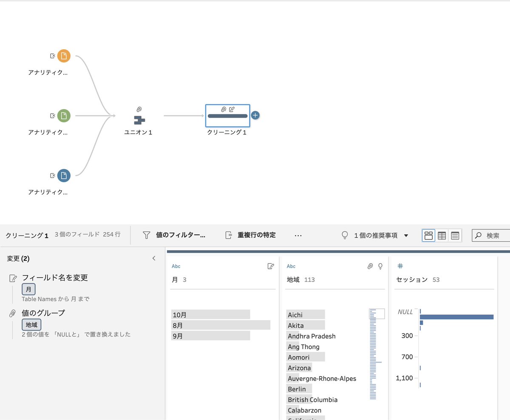Click the connector icon beside the blue input node
The width and height of the screenshot is (510, 420).
pyautogui.click(x=53, y=175)
